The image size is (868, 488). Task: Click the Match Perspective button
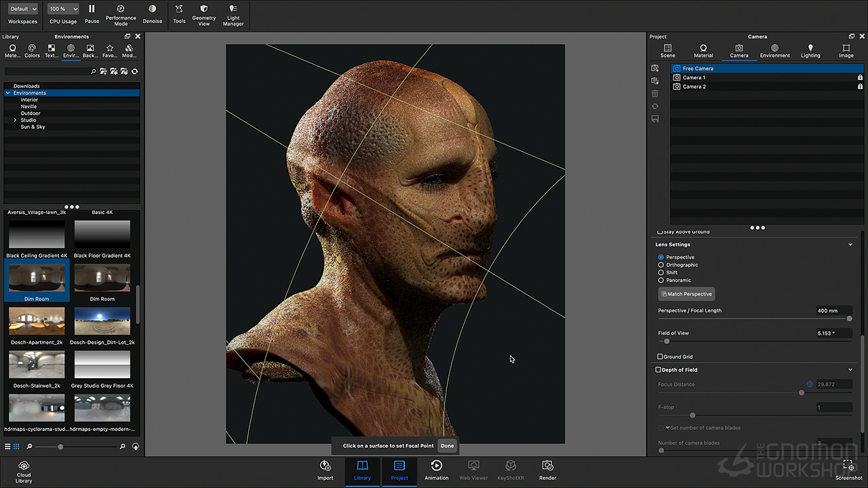pyautogui.click(x=686, y=294)
